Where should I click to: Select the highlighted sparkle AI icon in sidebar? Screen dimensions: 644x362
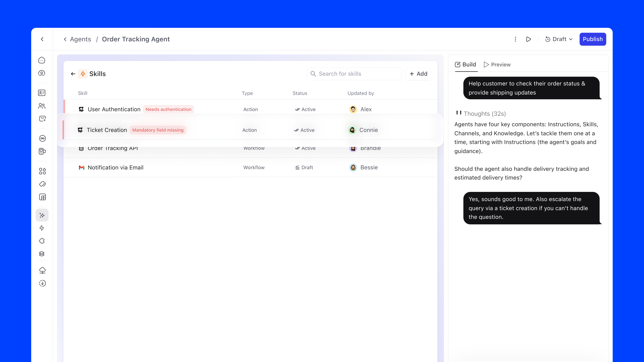(42, 215)
